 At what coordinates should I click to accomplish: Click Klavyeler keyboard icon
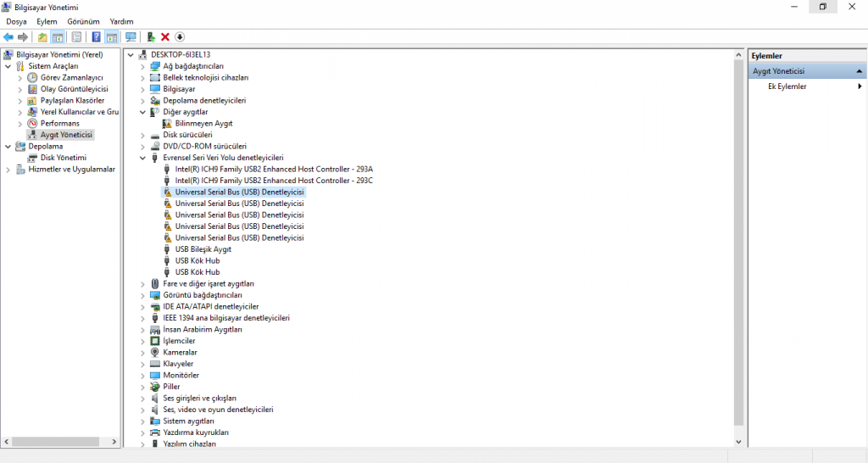pos(155,364)
